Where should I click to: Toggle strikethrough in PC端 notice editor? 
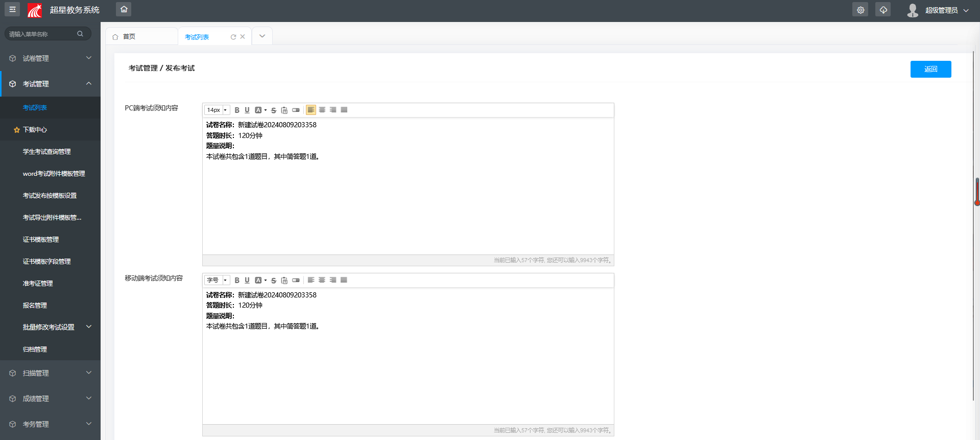pyautogui.click(x=274, y=110)
